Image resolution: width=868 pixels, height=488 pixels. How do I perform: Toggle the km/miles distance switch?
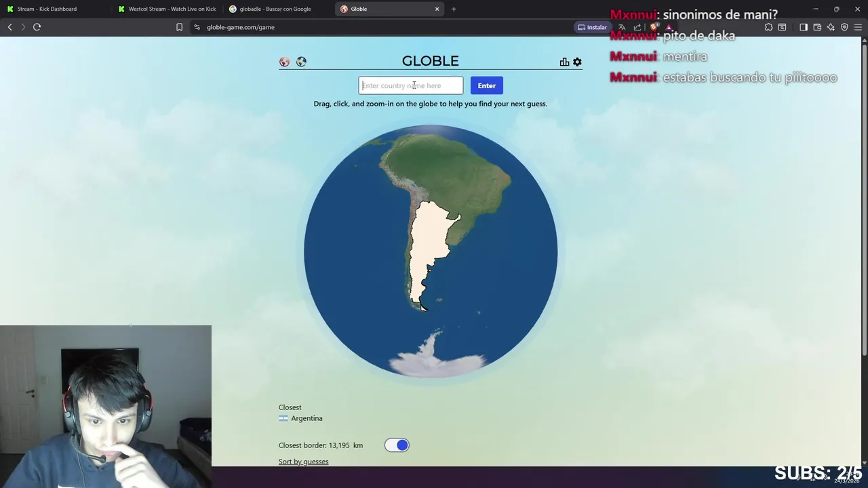point(397,445)
